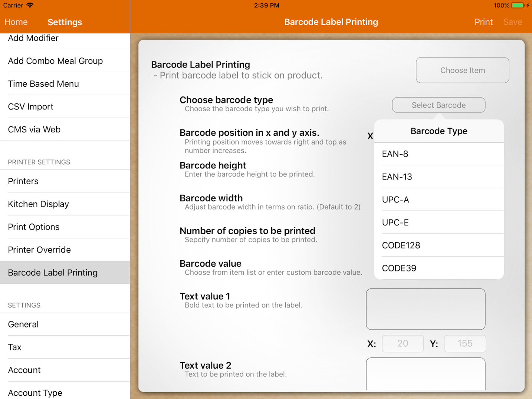Tap the 2:39 PM clock
The image size is (532, 399).
(x=267, y=6)
